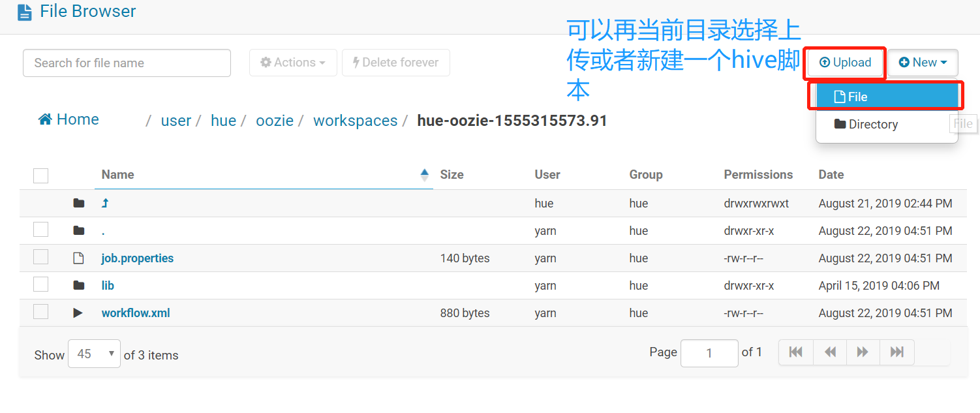Choose File from the New menu
Image resolution: width=980 pixels, height=413 pixels.
click(x=887, y=97)
